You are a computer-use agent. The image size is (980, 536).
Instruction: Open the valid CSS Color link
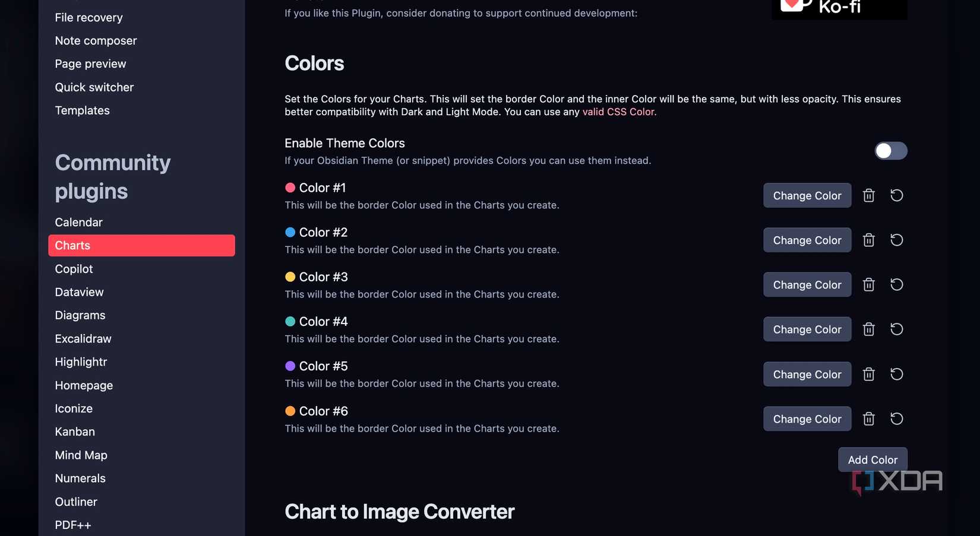coord(618,112)
